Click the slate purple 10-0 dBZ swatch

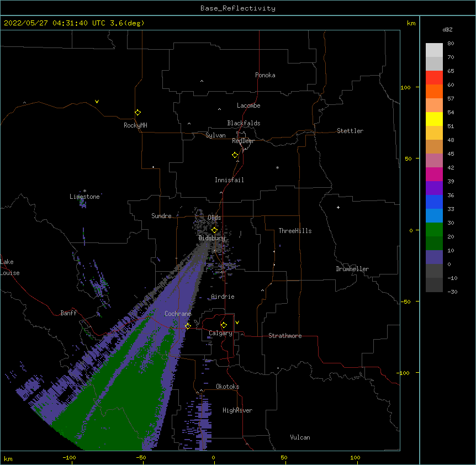tap(434, 257)
